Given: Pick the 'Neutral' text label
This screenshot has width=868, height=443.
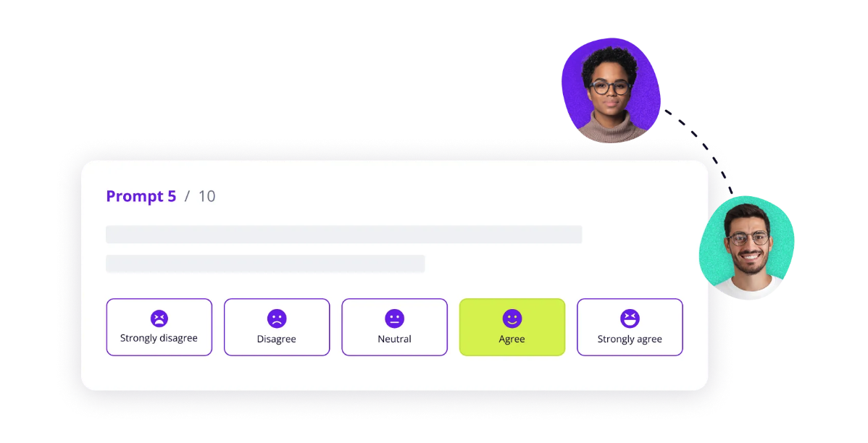Looking at the screenshot, I should click(x=394, y=339).
